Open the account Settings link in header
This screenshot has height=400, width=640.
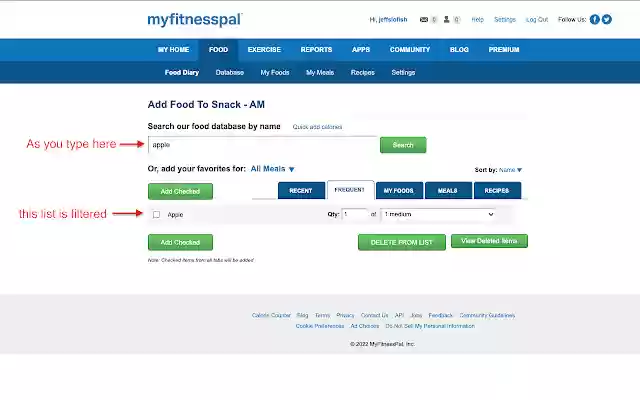click(504, 20)
